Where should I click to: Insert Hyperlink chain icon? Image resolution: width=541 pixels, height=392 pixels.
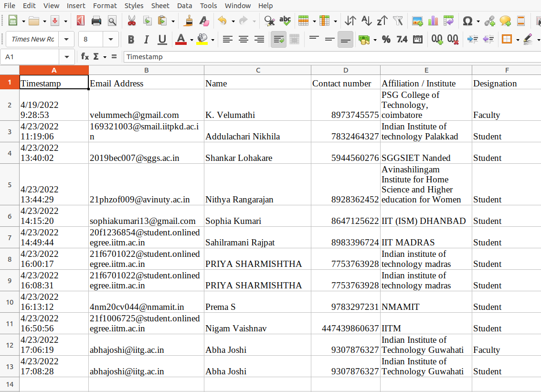click(489, 21)
